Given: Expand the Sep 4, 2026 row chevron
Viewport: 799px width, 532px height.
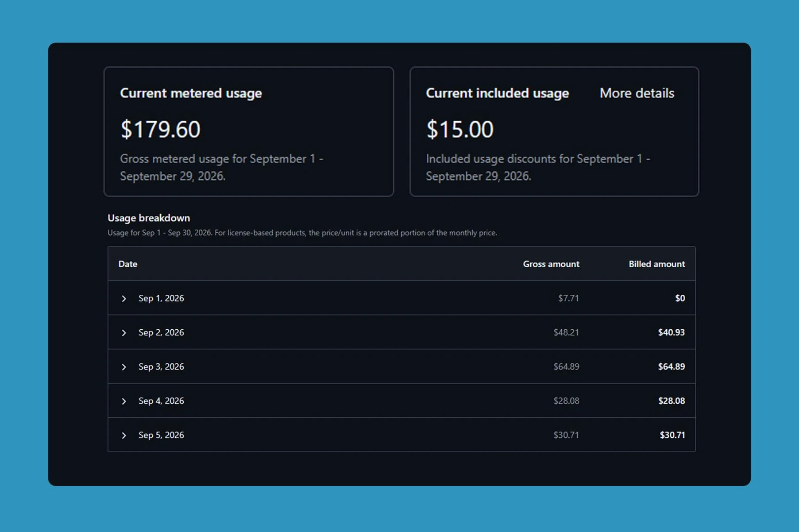Looking at the screenshot, I should pos(124,401).
